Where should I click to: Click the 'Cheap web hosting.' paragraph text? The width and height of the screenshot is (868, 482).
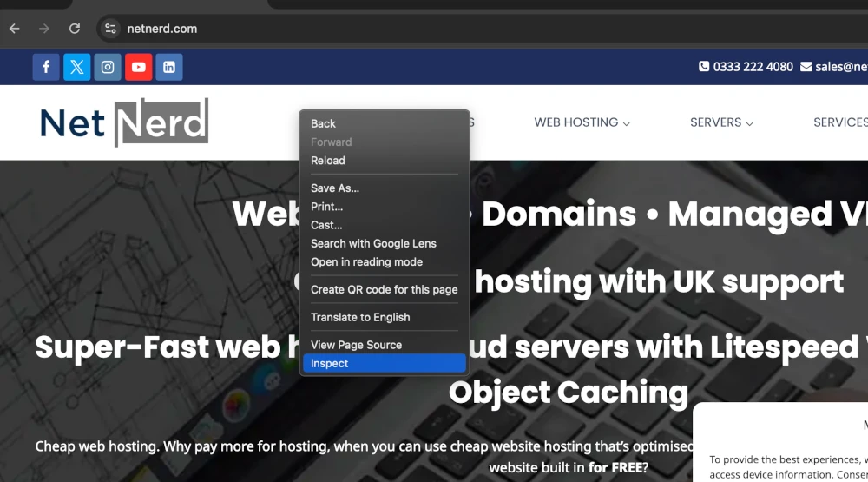pos(96,446)
